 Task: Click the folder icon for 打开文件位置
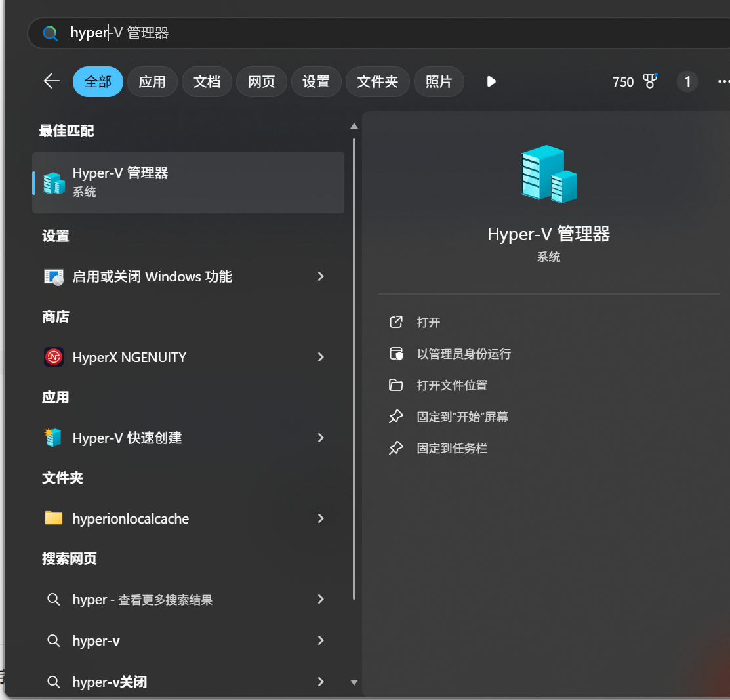click(x=395, y=384)
